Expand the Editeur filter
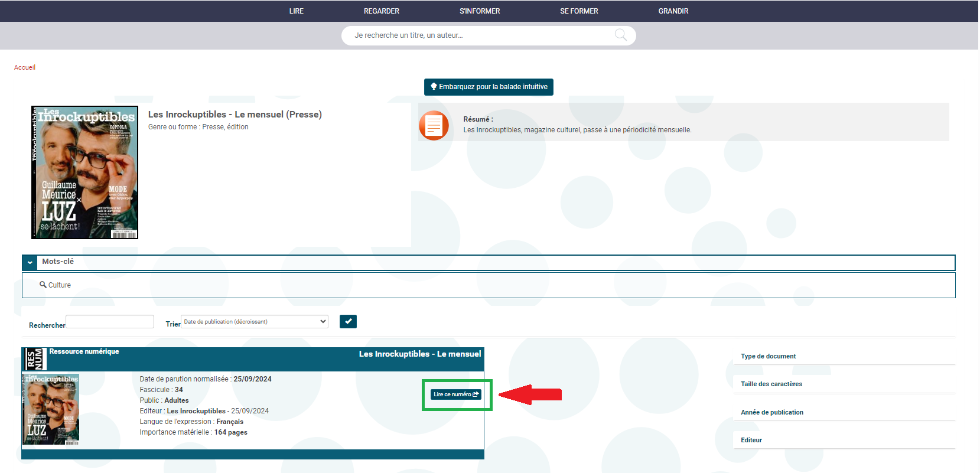The width and height of the screenshot is (980, 473). (751, 440)
